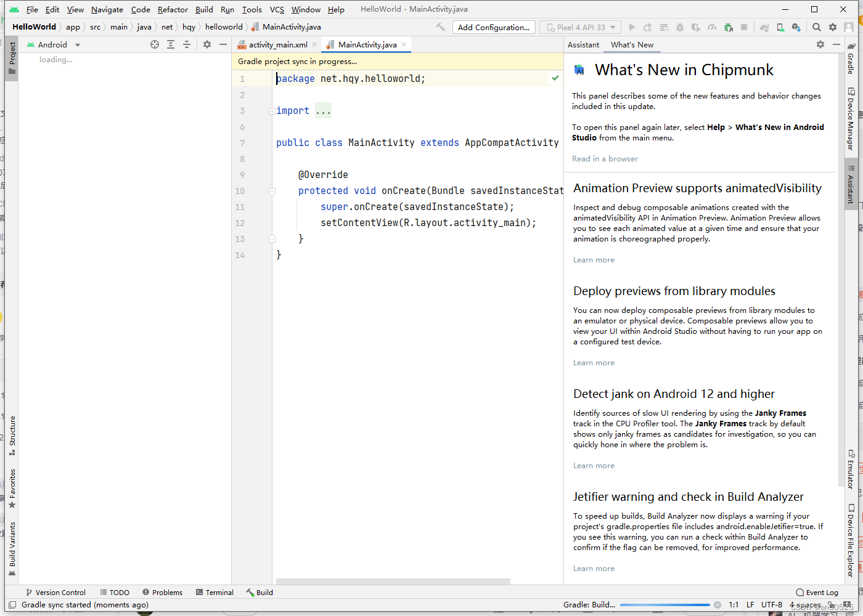Click Sync Project with Gradle Files icon

764,27
